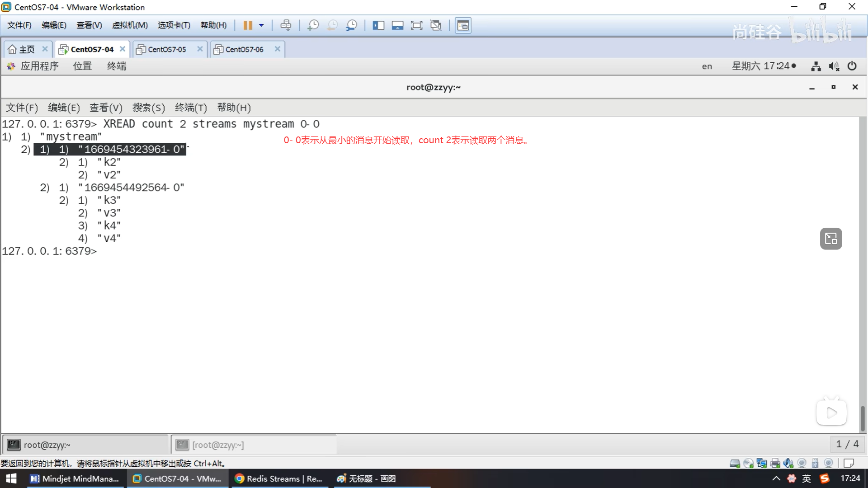
Task: Open the 应用程序 applications menu
Action: click(39, 66)
